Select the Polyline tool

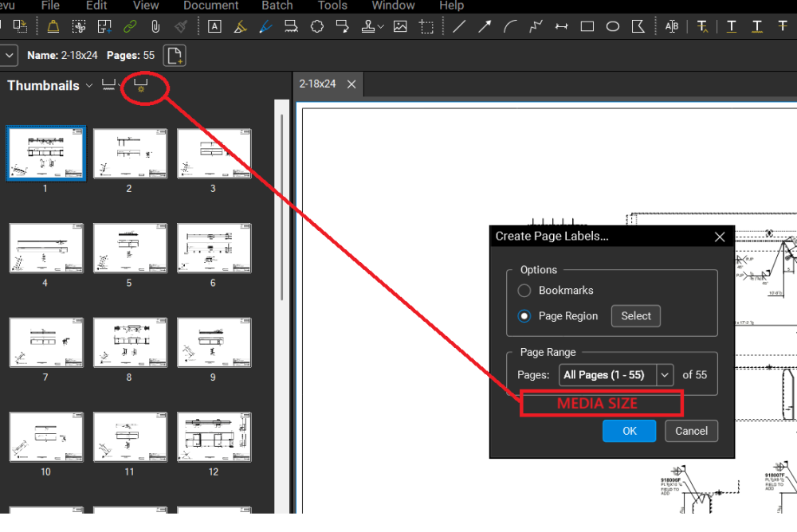536,26
